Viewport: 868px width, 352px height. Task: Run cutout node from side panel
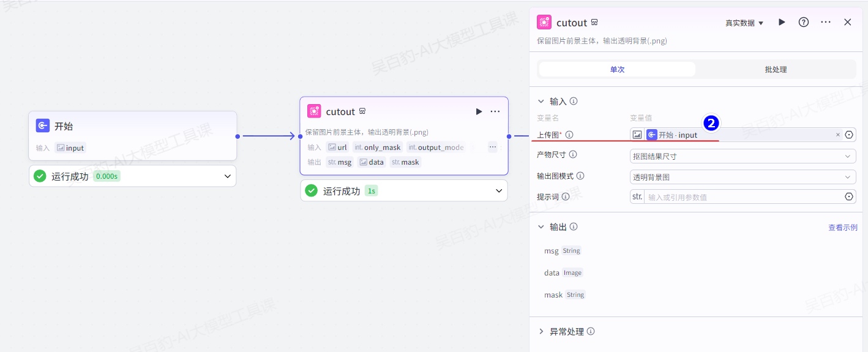coord(782,22)
